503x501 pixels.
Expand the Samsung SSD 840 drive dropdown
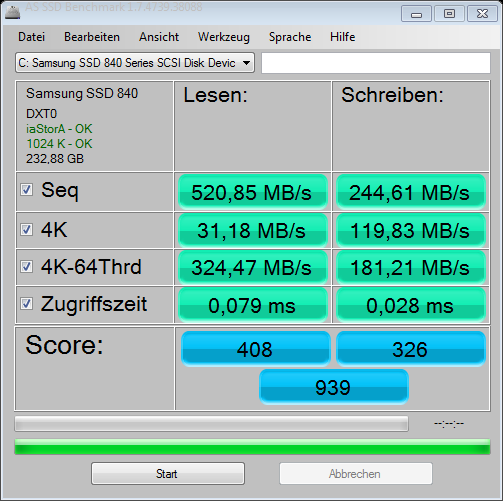point(135,63)
